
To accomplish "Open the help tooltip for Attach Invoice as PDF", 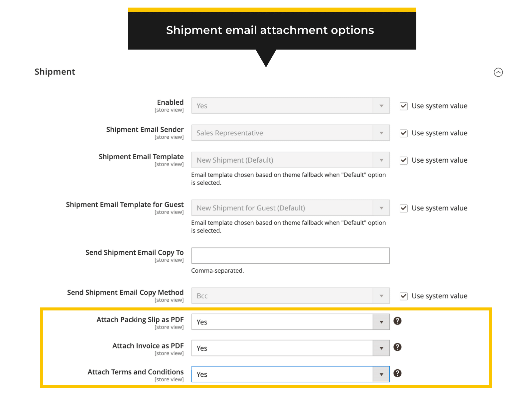I will click(x=398, y=347).
